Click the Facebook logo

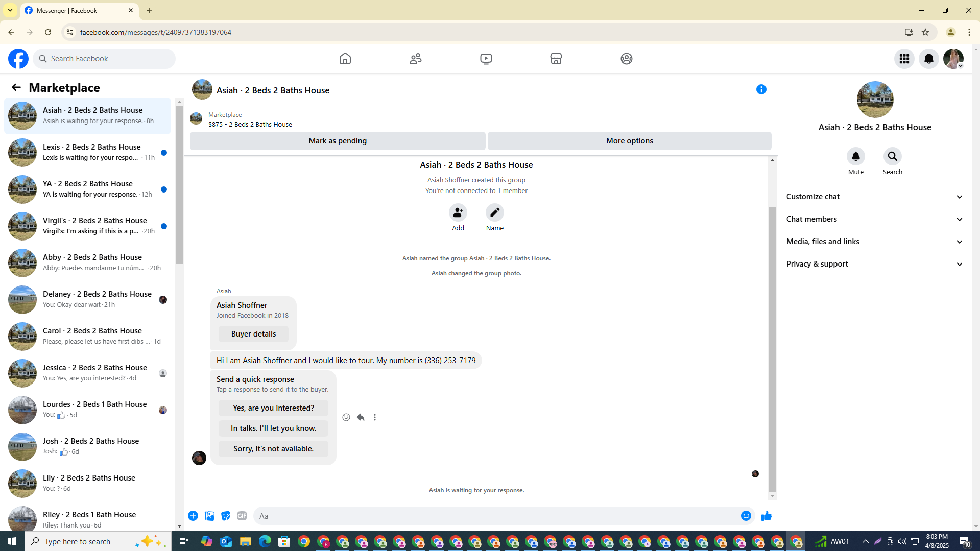tap(18, 59)
